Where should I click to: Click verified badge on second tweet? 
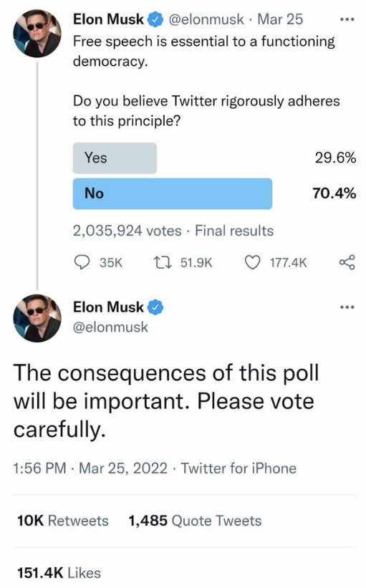coord(155,307)
